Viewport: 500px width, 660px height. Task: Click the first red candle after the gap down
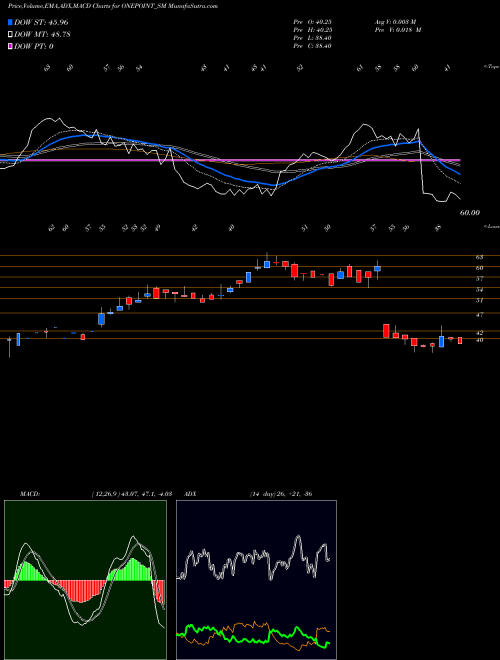(x=386, y=331)
